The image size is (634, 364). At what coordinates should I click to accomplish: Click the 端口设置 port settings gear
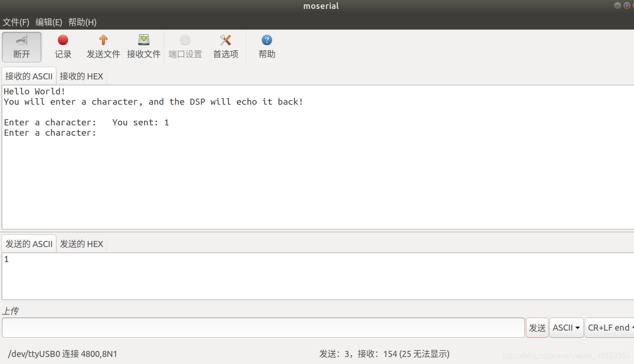pos(185,47)
